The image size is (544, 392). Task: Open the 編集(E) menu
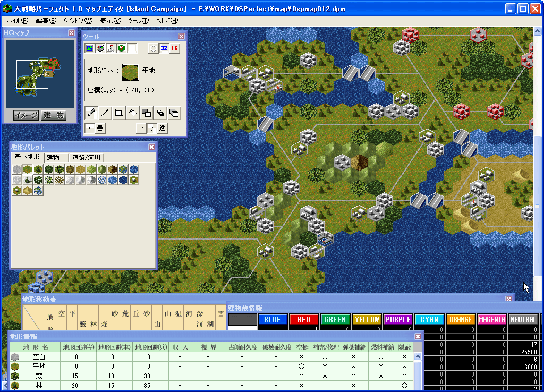(x=46, y=21)
